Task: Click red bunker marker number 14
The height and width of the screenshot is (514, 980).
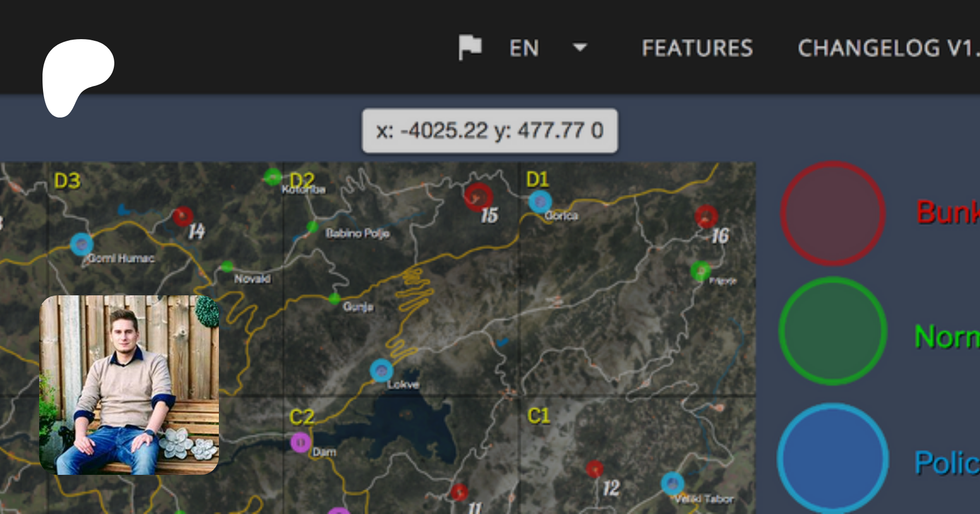Action: (183, 216)
